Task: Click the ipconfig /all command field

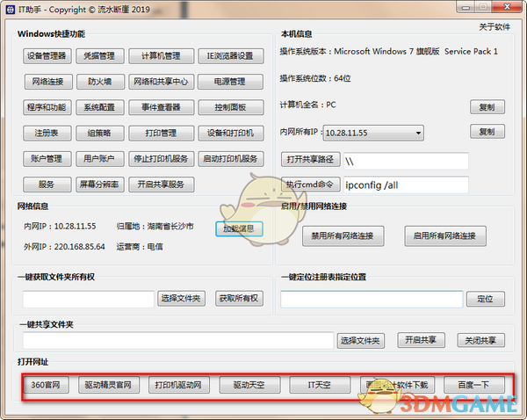Action: [x=405, y=185]
